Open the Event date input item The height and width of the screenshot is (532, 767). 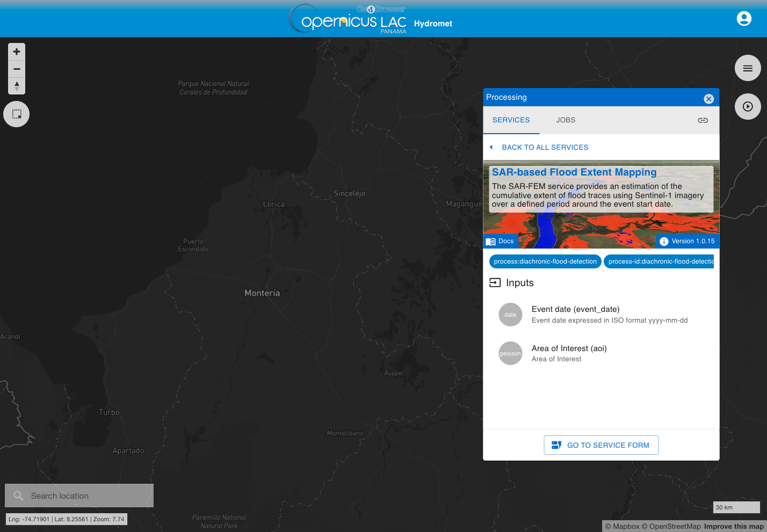601,315
